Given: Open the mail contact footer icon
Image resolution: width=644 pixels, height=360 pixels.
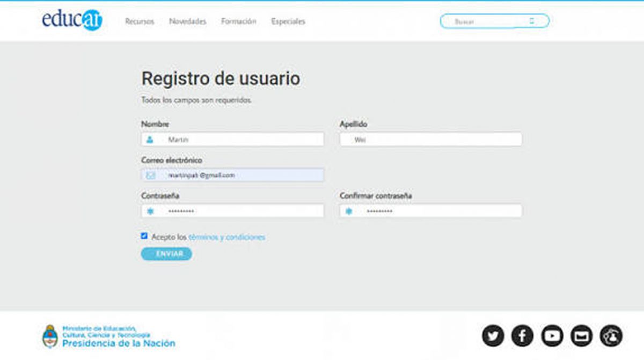Looking at the screenshot, I should coord(581,336).
